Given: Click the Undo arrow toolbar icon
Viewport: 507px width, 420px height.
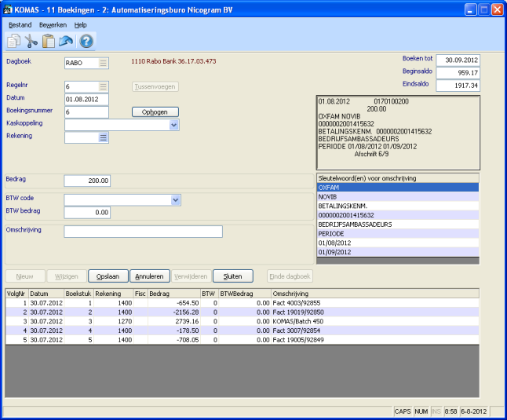Looking at the screenshot, I should point(66,42).
